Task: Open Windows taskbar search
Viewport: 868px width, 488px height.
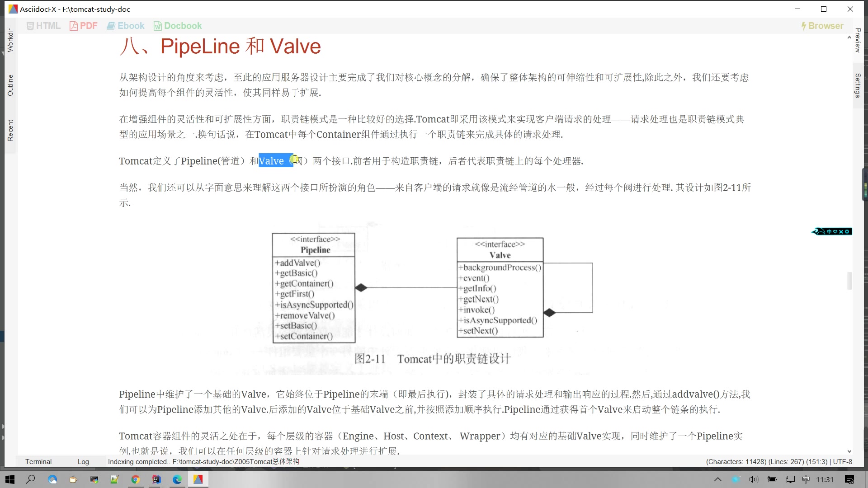Action: pyautogui.click(x=30, y=479)
